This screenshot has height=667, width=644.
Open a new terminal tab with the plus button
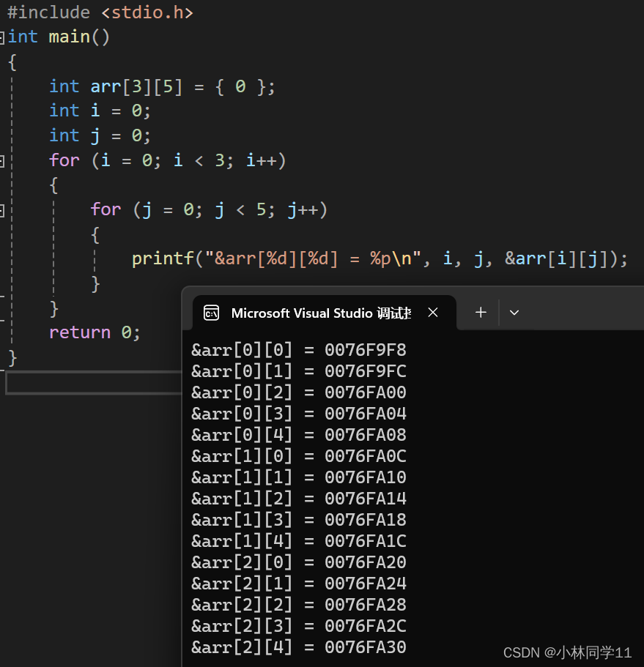click(x=481, y=312)
